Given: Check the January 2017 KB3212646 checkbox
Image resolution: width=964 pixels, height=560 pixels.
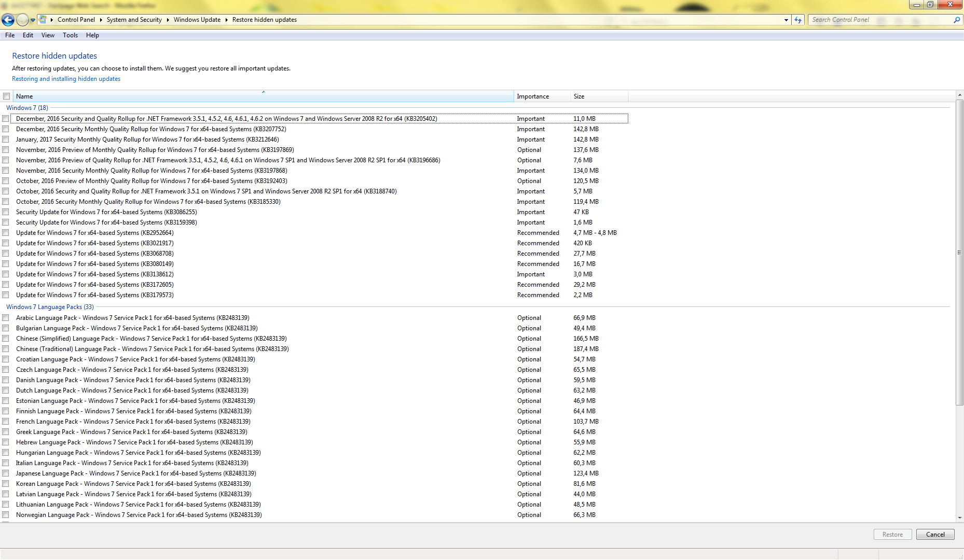Looking at the screenshot, I should (6, 139).
